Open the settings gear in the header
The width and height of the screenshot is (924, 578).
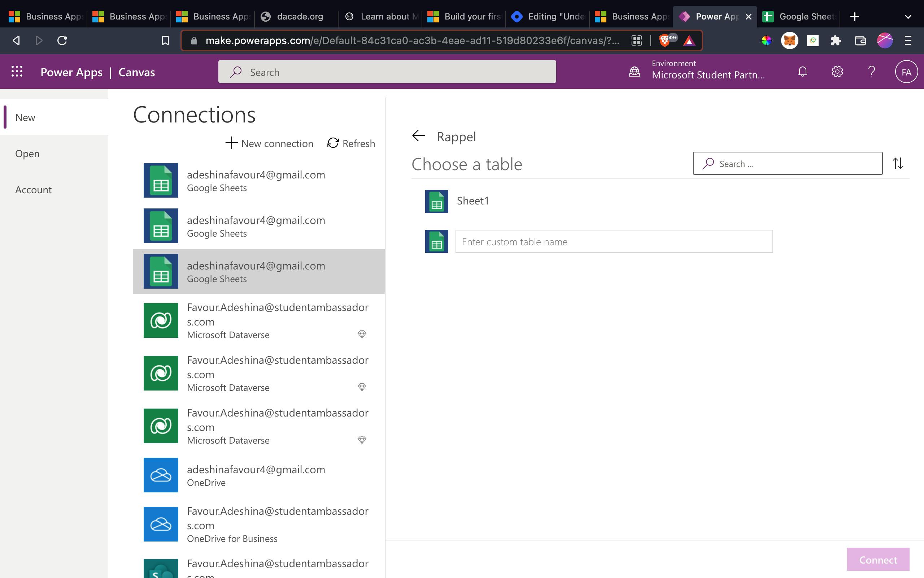pos(837,72)
